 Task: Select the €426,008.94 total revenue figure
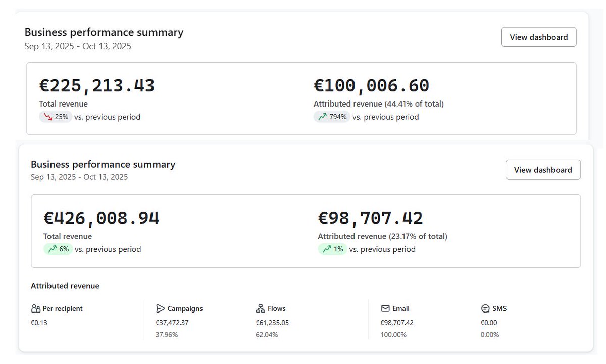point(102,218)
